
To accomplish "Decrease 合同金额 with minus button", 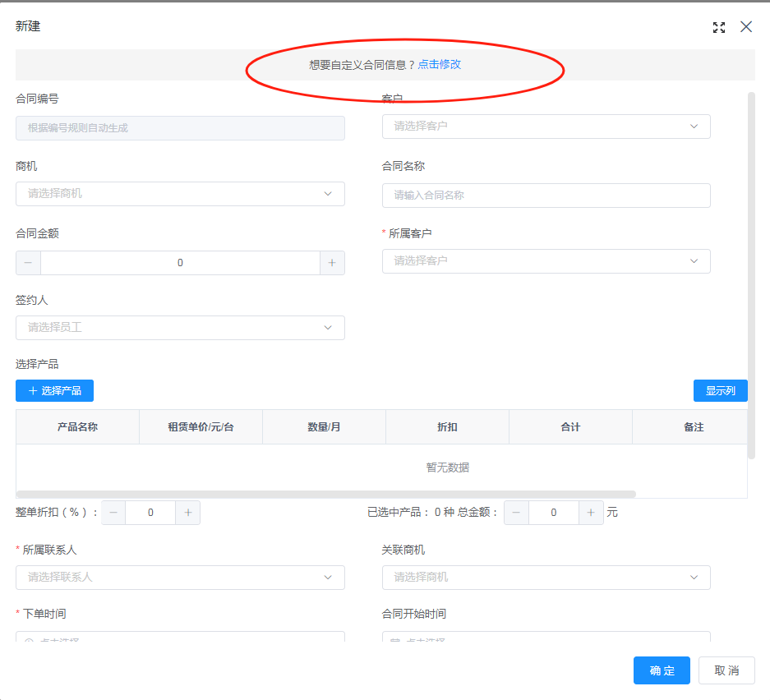I will click(x=28, y=263).
